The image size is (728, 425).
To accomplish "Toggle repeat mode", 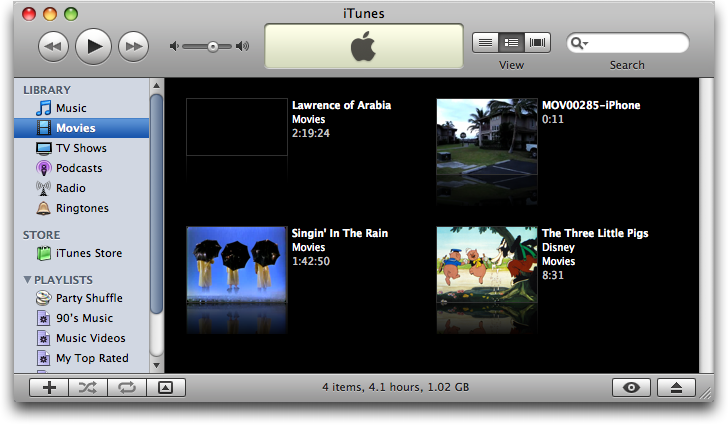I will (127, 387).
